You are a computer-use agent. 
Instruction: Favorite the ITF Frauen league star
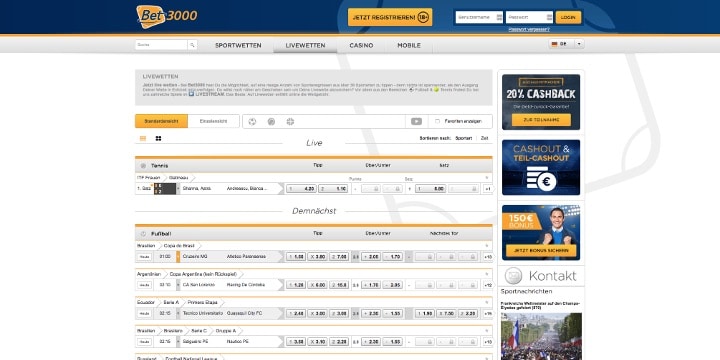pyautogui.click(x=486, y=178)
